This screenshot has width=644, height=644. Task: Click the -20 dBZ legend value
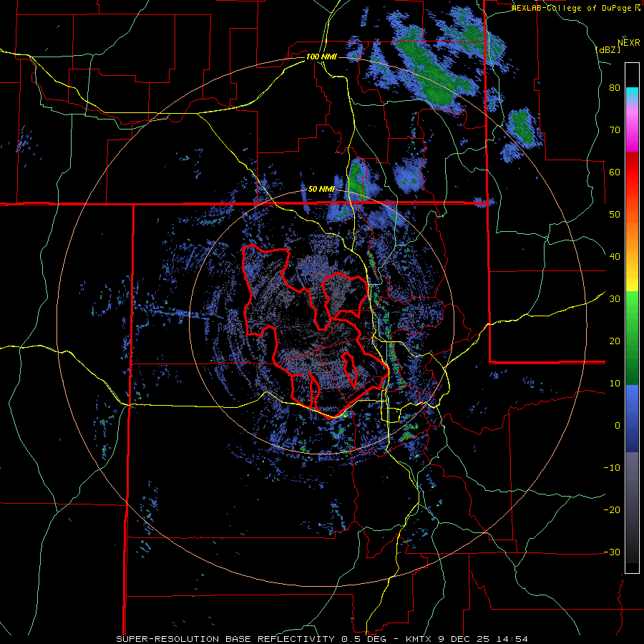(612, 510)
